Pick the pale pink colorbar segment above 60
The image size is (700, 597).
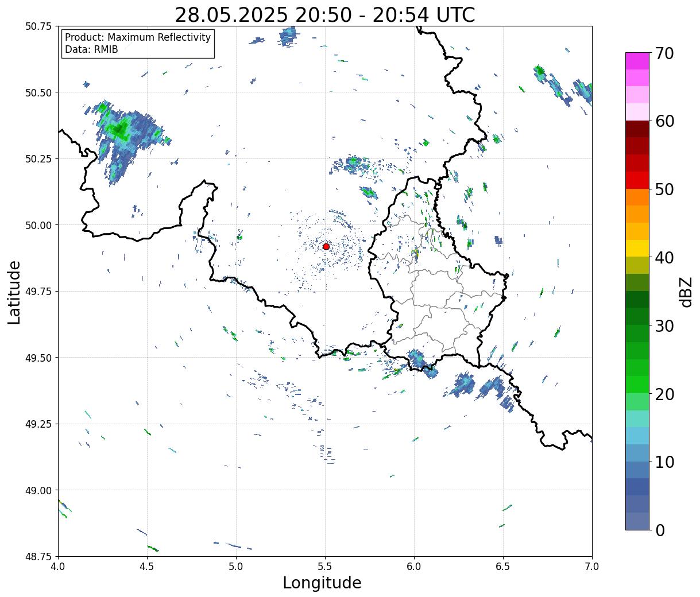(637, 112)
